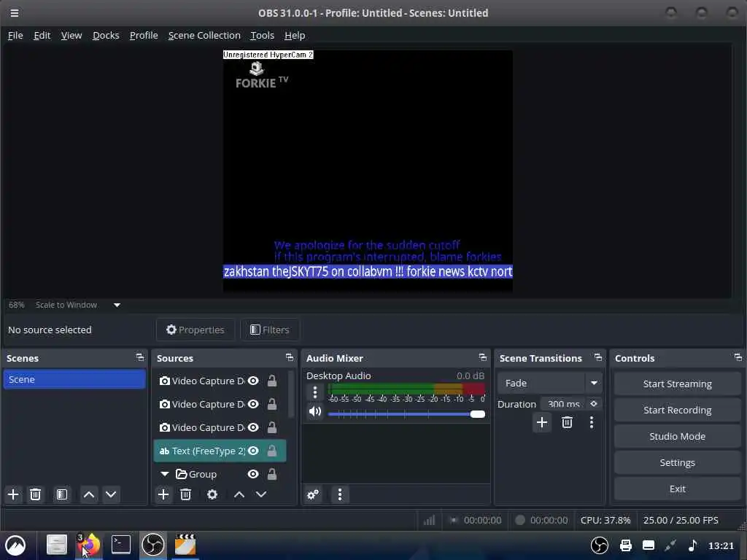Move scene down with the arrow icon
747x560 pixels.
point(111,494)
